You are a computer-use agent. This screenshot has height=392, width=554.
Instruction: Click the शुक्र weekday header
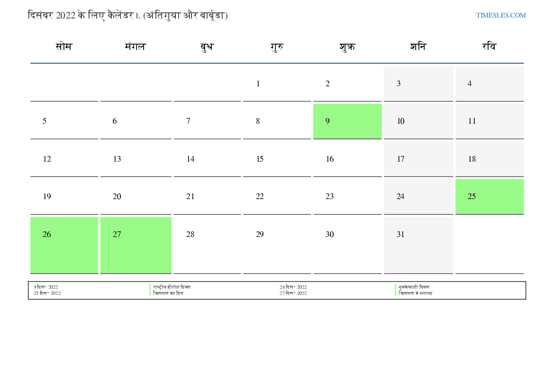click(x=347, y=47)
